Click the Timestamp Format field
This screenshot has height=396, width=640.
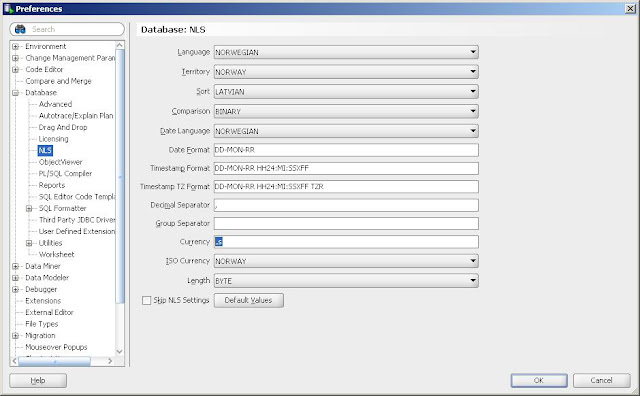click(346, 168)
